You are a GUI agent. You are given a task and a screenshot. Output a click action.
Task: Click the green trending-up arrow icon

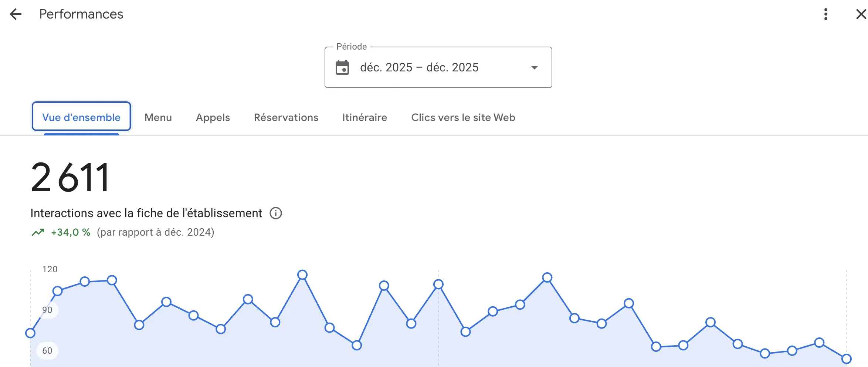(x=38, y=232)
